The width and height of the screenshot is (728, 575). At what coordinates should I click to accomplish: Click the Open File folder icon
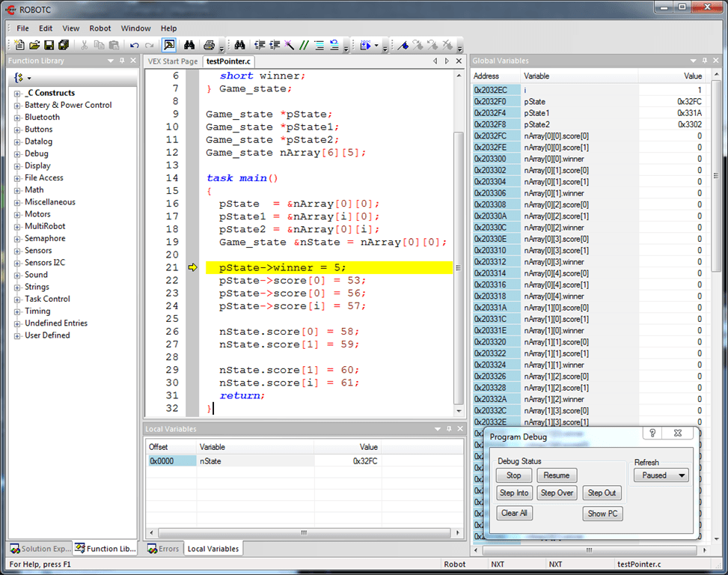34,45
